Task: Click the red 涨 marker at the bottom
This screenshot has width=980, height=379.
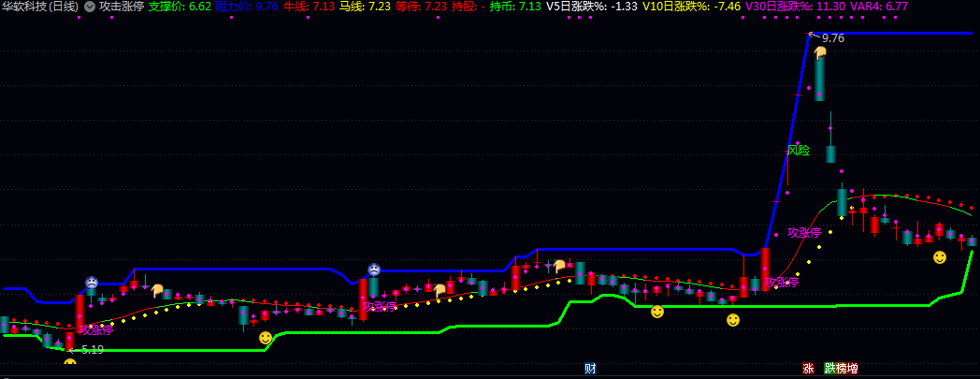Action: click(x=808, y=368)
